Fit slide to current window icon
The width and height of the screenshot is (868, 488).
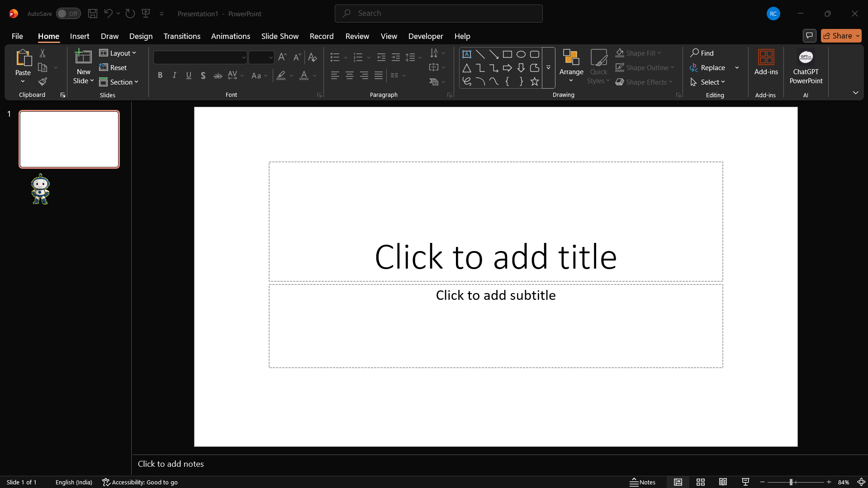(x=862, y=482)
